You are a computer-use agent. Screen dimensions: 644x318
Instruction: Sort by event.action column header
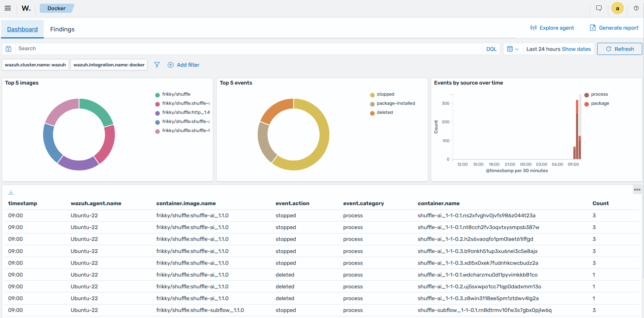click(292, 203)
